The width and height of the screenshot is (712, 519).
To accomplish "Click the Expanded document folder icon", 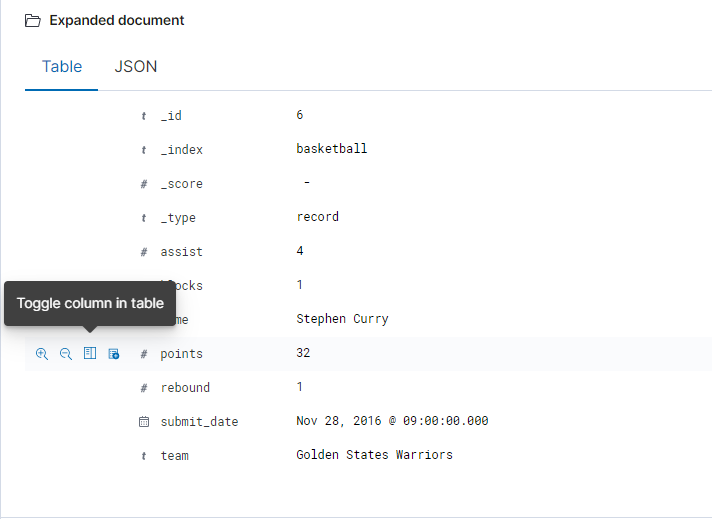I will point(33,20).
